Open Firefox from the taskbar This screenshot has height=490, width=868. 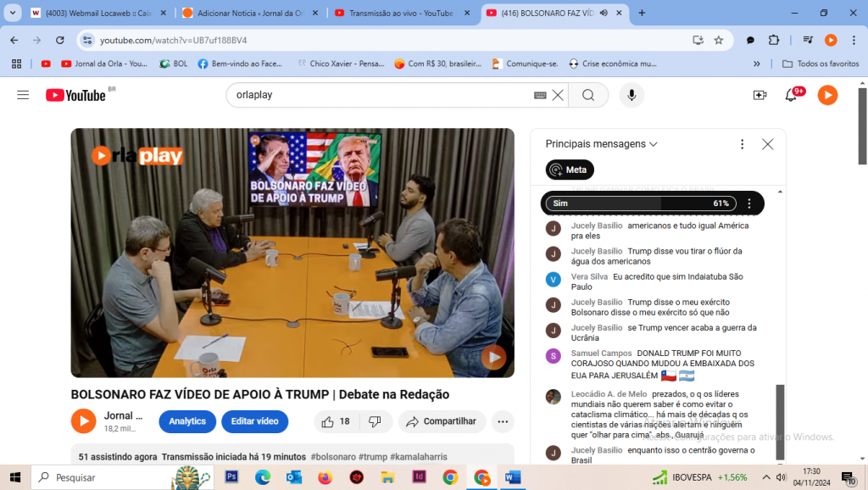325,477
